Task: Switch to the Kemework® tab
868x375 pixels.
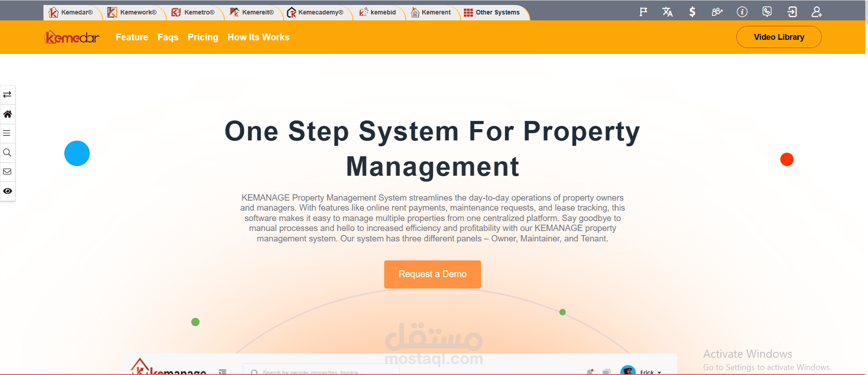Action: [132, 12]
